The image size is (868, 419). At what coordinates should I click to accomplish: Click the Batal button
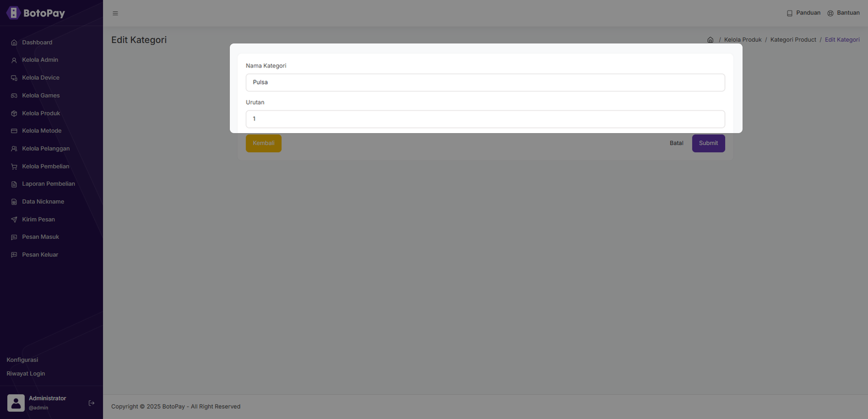(677, 143)
